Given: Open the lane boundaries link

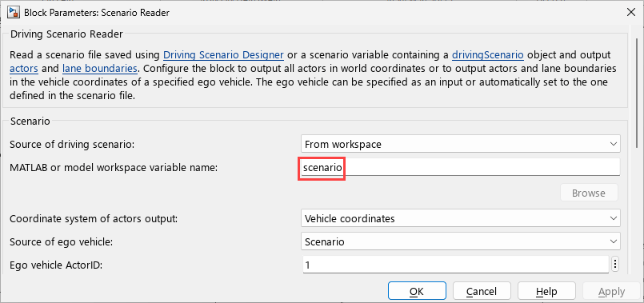Looking at the screenshot, I should [99, 68].
